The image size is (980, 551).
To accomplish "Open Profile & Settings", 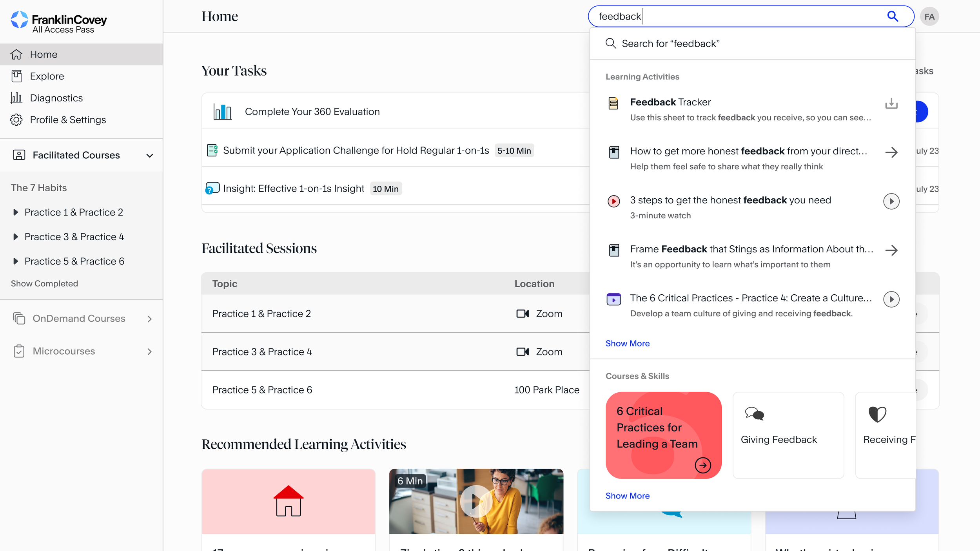I will [x=81, y=120].
